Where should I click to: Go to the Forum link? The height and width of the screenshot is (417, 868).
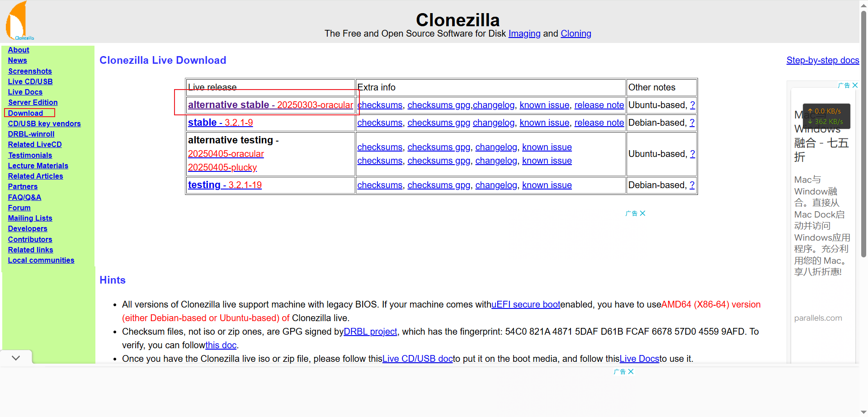tap(19, 208)
